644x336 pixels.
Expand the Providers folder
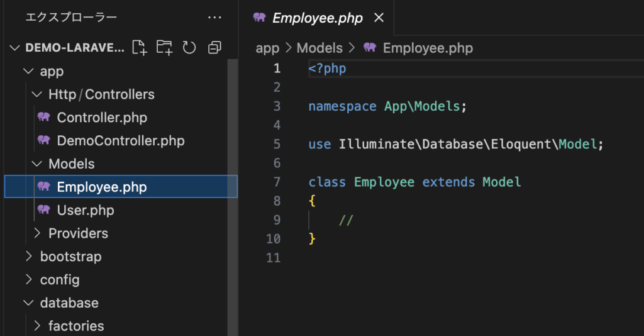tap(36, 233)
